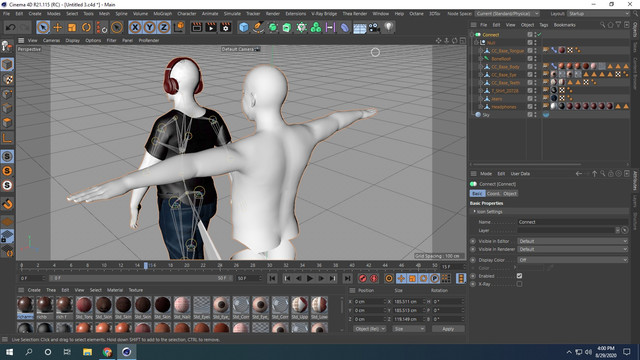640x360 pixels.
Task: Open Object Manager Tags menu
Action: click(544, 25)
